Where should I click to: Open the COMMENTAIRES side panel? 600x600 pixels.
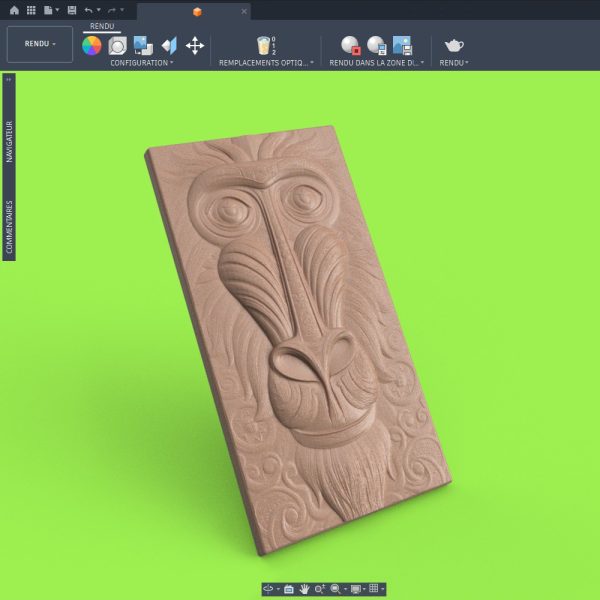coord(10,227)
